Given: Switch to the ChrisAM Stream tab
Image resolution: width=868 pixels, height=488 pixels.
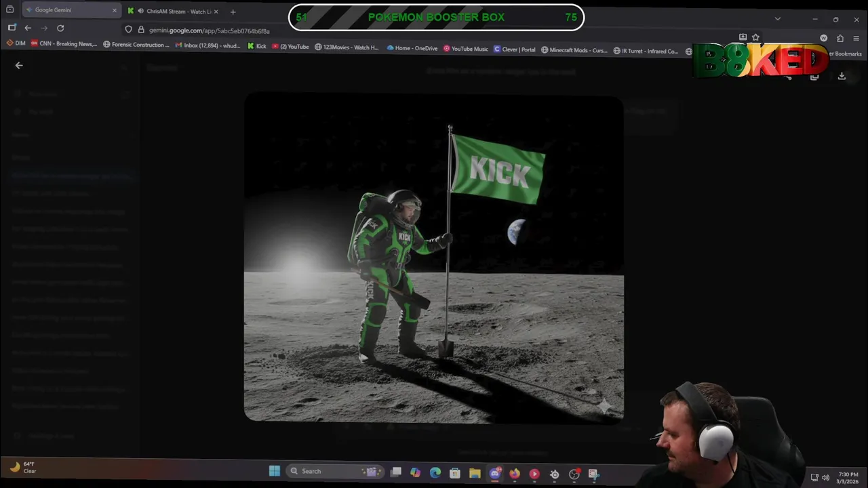Looking at the screenshot, I should [173, 11].
